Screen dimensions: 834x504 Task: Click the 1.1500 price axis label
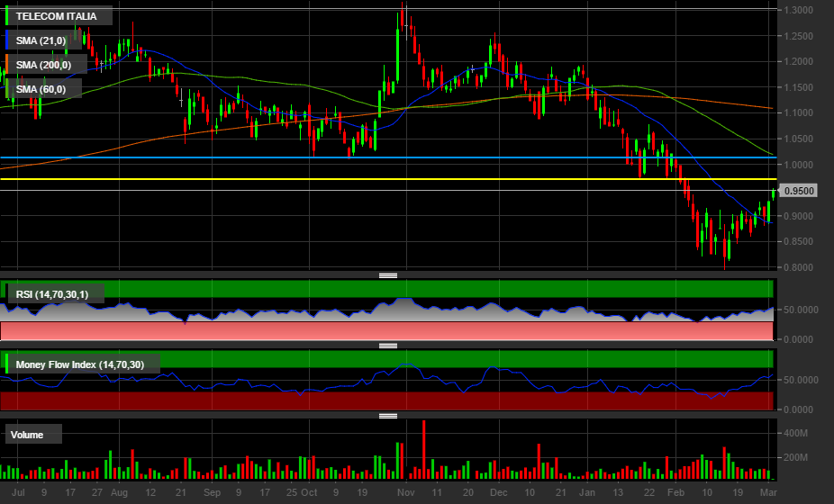pyautogui.click(x=798, y=87)
